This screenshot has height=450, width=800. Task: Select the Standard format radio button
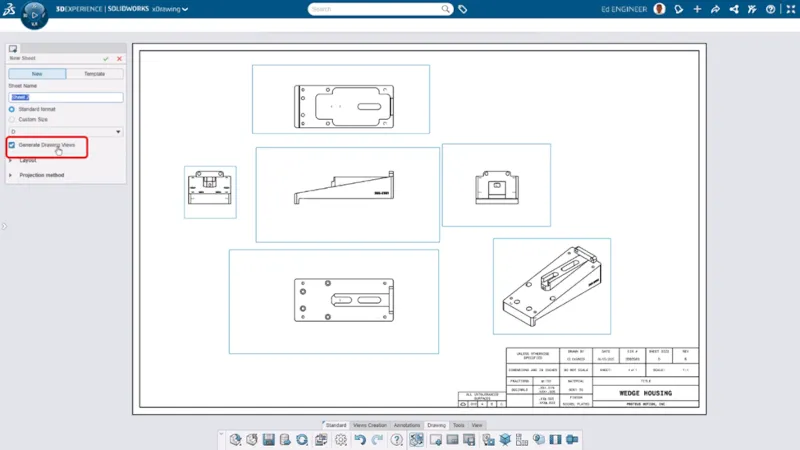point(12,109)
